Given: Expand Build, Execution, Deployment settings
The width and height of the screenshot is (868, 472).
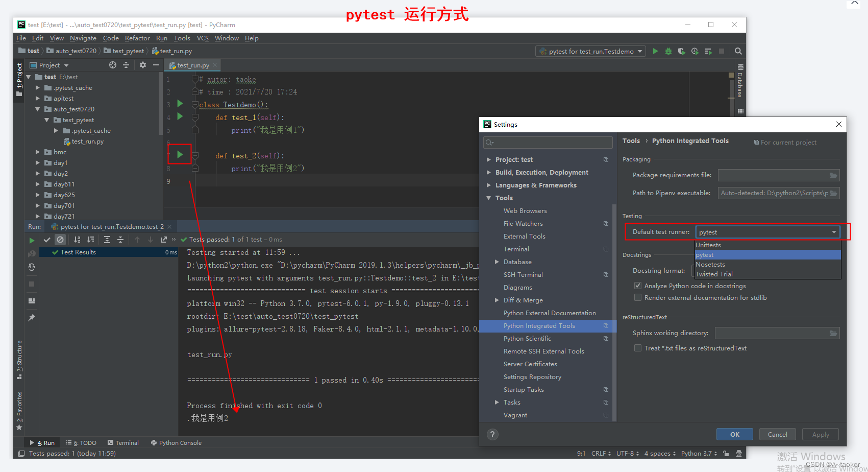Looking at the screenshot, I should [489, 172].
